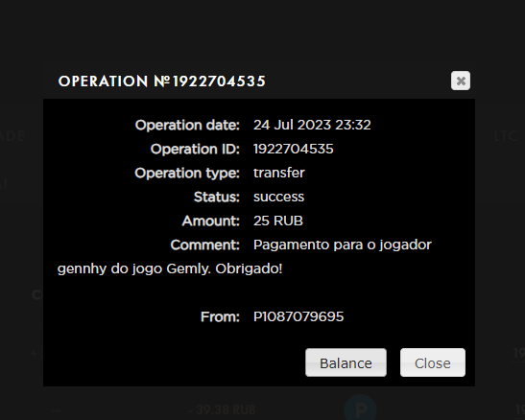
Task: Click the amount value 25 RUB
Action: pyautogui.click(x=278, y=221)
